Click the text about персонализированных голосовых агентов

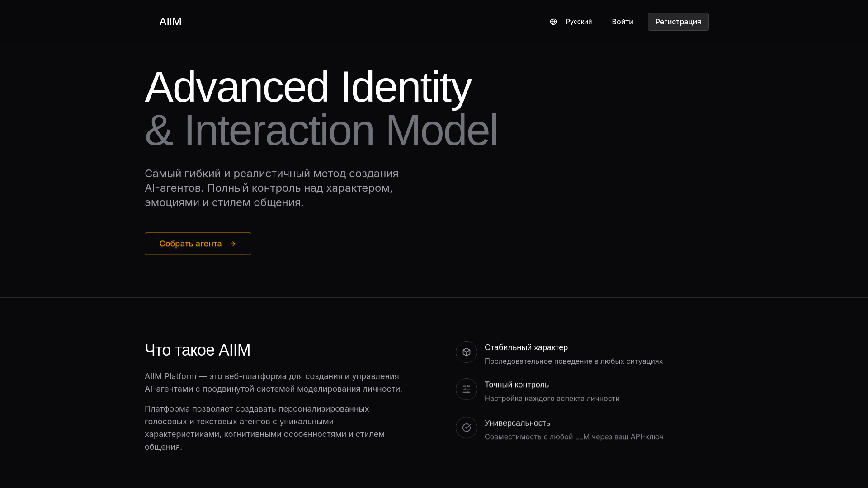point(264,428)
